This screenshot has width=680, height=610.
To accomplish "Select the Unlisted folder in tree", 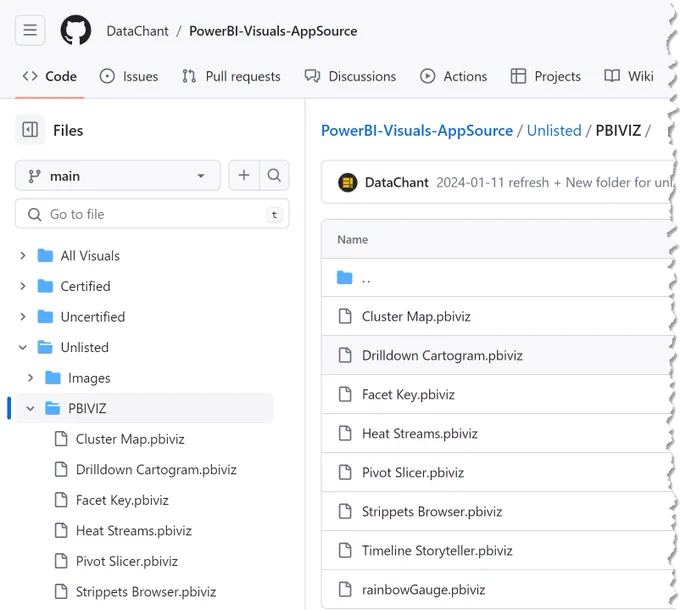I will point(85,347).
